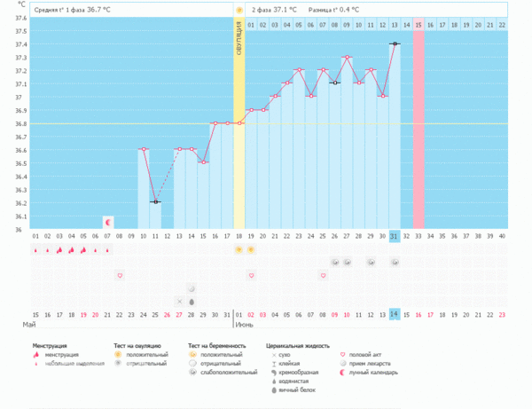This screenshot has height=409, width=532.
Task: Click the лунный календарь legend icon
Action: click(x=345, y=373)
